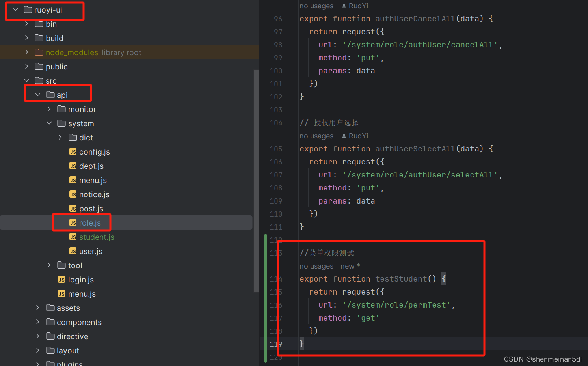Click the menu.js icon under system
Screen dimensions: 588x366
click(73, 180)
